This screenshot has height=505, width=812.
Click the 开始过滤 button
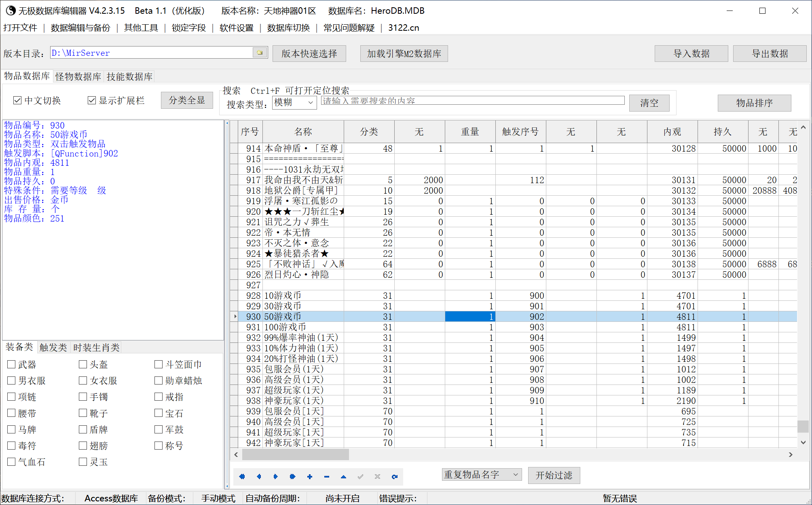554,475
